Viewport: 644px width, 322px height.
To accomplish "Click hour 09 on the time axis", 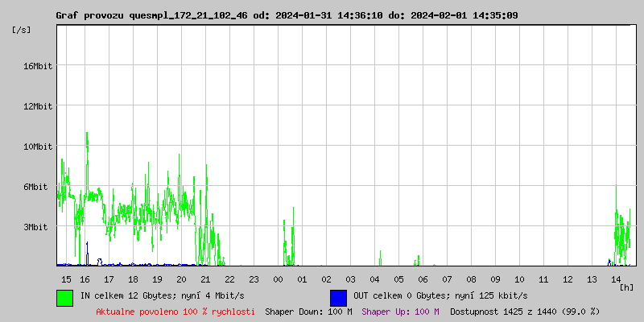I will (x=495, y=279).
